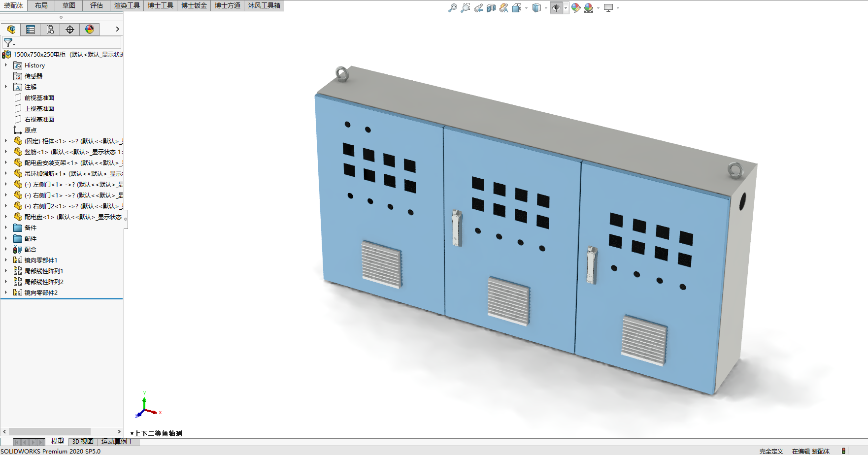Open the 布局 ribbon tab
Viewport: 868px width, 455px height.
coord(41,5)
